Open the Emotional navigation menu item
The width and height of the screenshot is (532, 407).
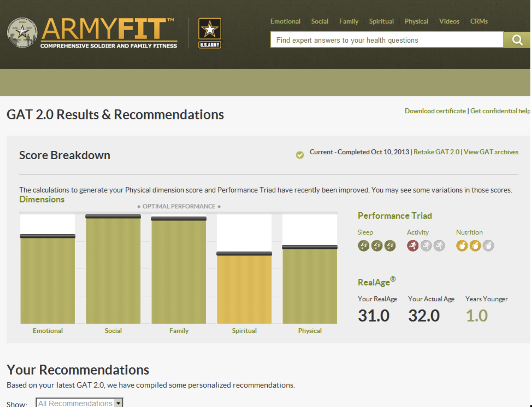pyautogui.click(x=285, y=21)
